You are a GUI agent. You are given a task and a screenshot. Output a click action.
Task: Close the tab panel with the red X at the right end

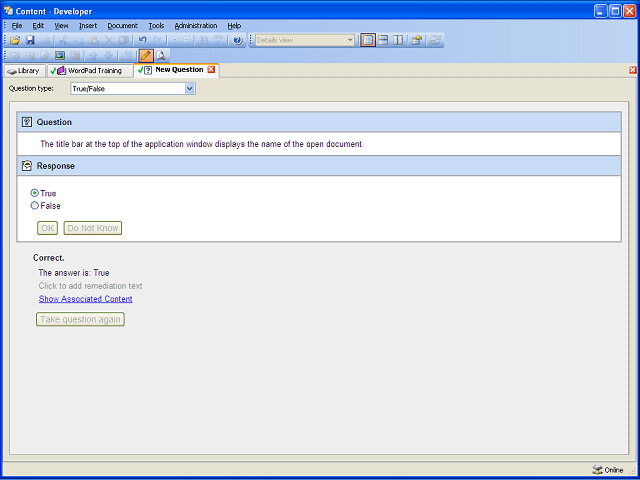click(x=633, y=70)
